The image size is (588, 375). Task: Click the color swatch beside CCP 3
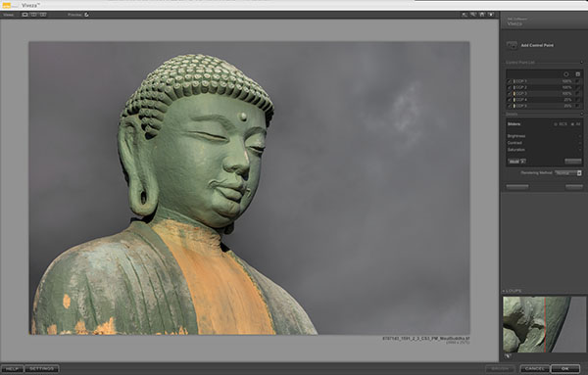(x=514, y=94)
